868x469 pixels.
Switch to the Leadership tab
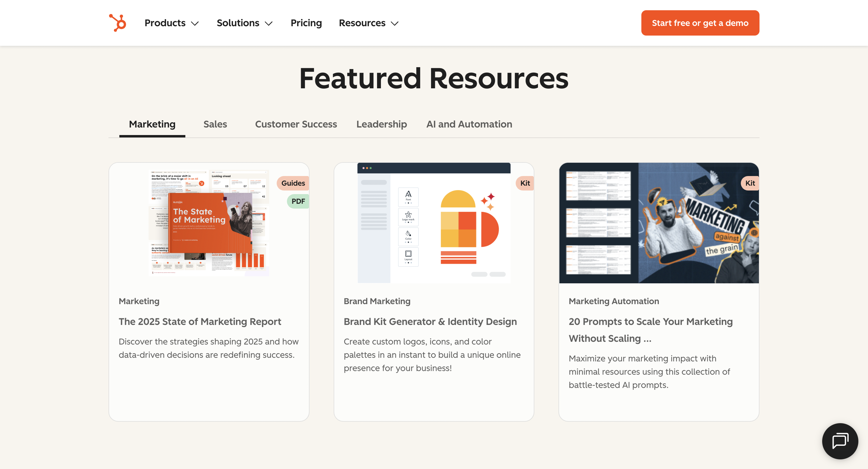(382, 124)
